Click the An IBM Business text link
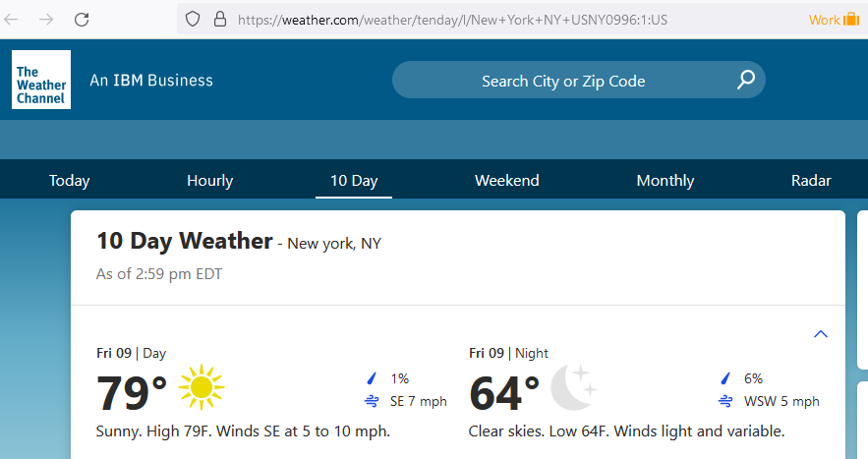The height and width of the screenshot is (459, 868). point(151,81)
